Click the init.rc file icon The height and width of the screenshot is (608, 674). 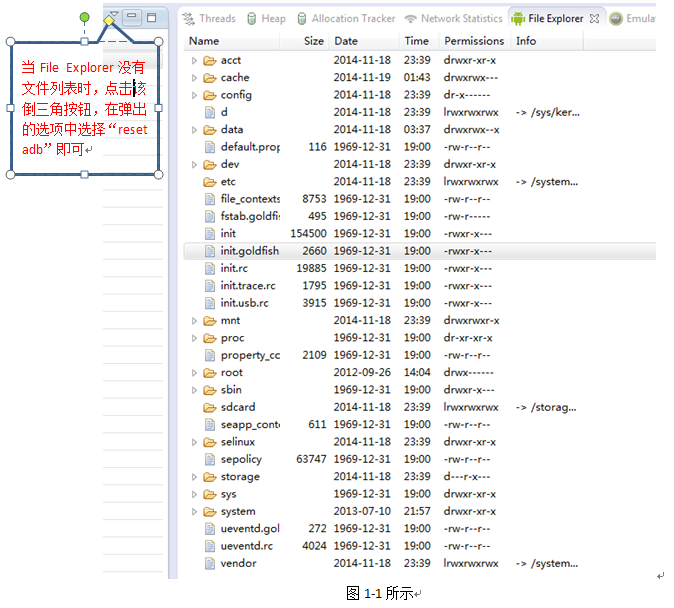pyautogui.click(x=210, y=269)
